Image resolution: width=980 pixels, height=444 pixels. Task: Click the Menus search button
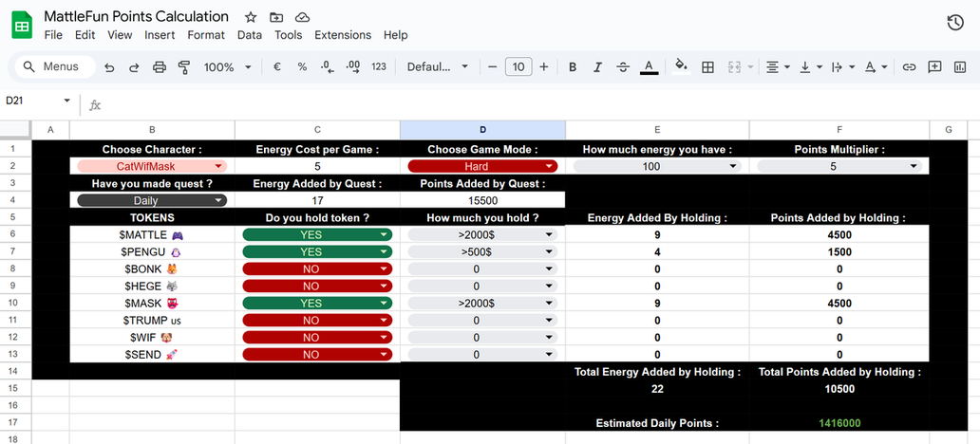[54, 67]
